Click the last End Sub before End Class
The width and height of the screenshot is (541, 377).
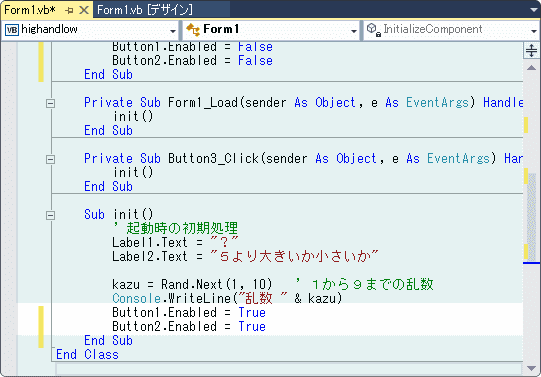108,340
